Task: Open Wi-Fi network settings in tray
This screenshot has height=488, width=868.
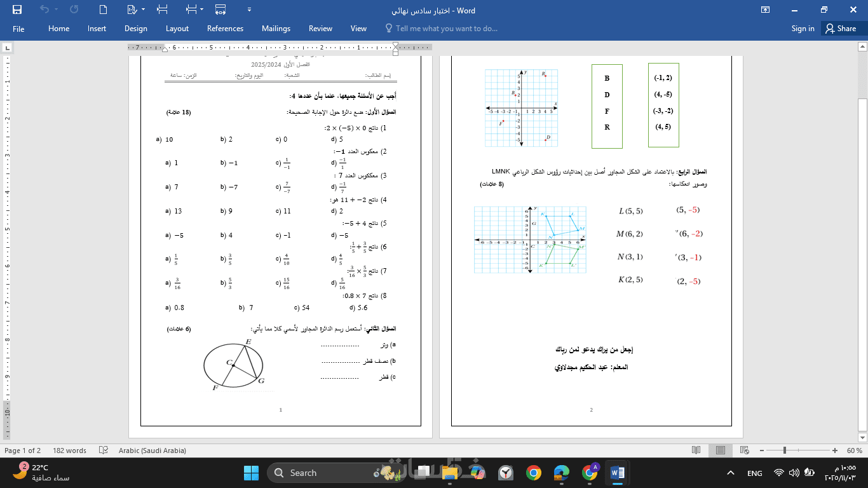Action: pyautogui.click(x=779, y=473)
